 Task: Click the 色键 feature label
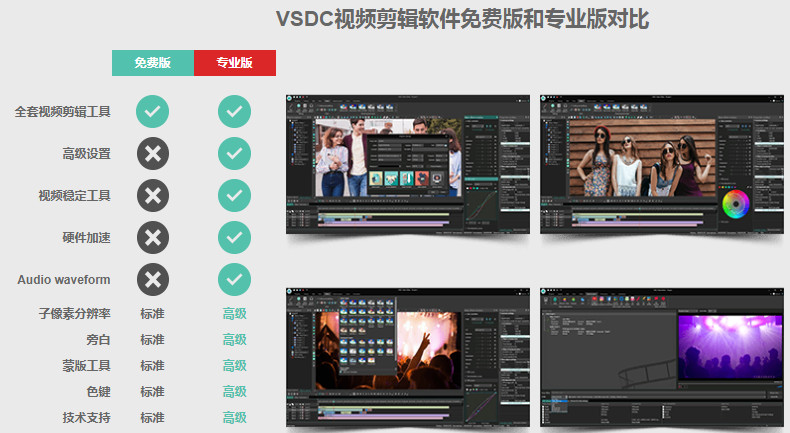click(x=98, y=392)
